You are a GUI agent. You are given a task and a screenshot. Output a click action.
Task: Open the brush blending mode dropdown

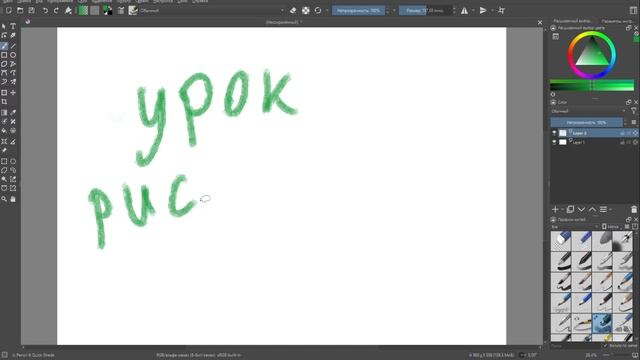coord(211,11)
